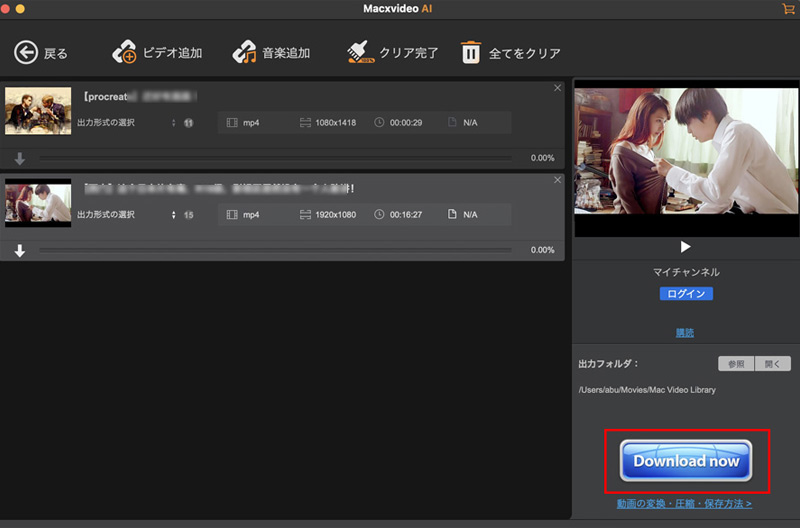Click the 1920x1080 resolution value
The height and width of the screenshot is (528, 800).
pos(335,215)
